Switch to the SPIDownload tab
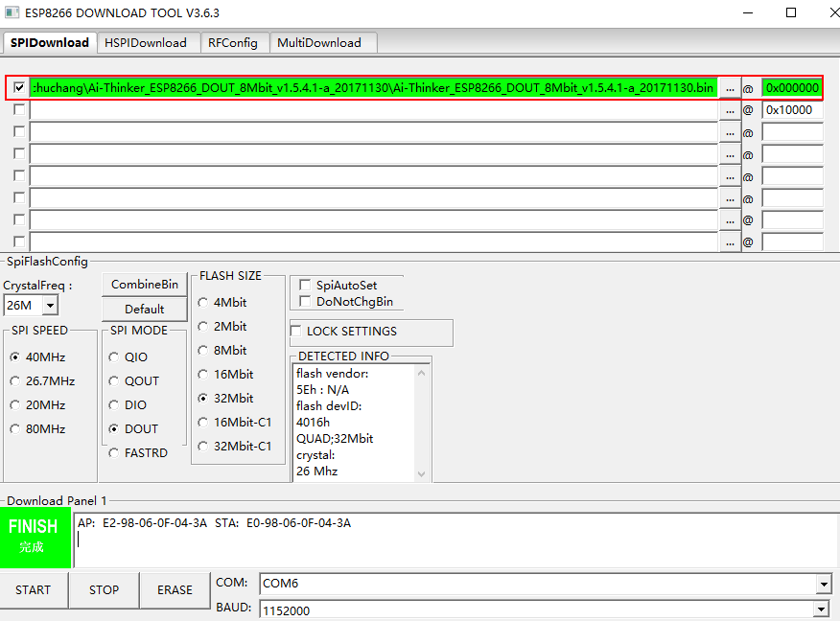The height and width of the screenshot is (621, 840). point(50,43)
